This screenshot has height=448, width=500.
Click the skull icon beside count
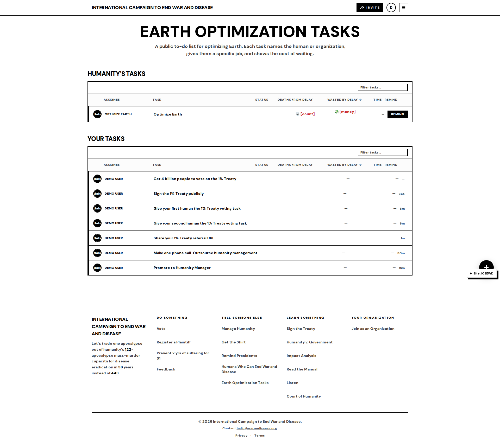point(297,114)
